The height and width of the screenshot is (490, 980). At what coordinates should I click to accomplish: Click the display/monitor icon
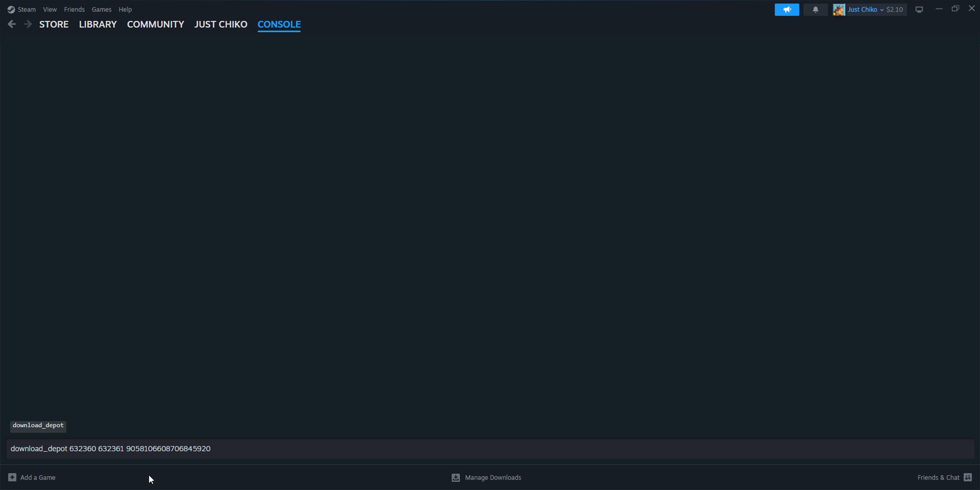[919, 9]
